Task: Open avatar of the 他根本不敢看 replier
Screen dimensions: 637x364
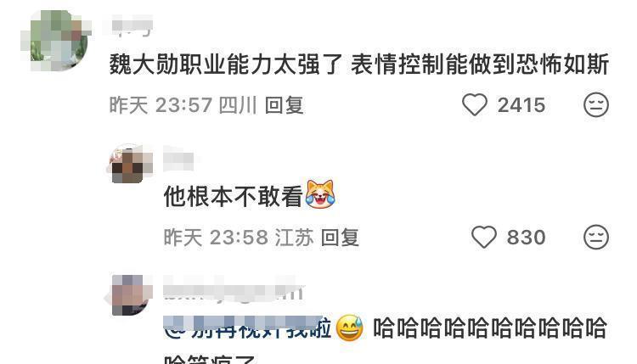Action: (x=130, y=164)
